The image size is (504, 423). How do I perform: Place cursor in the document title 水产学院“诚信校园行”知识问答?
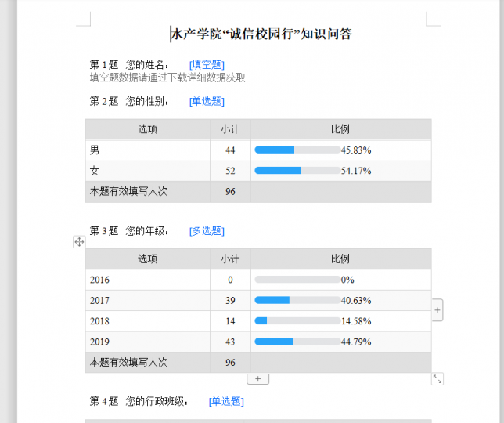[x=261, y=34]
